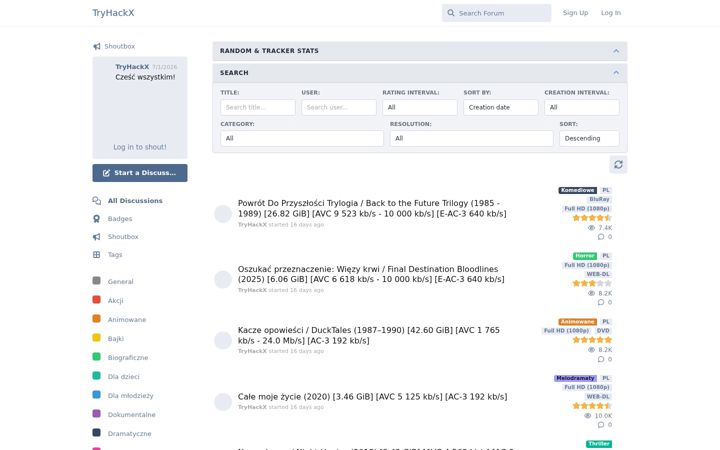Click the Tags grid icon in sidebar

pos(96,254)
